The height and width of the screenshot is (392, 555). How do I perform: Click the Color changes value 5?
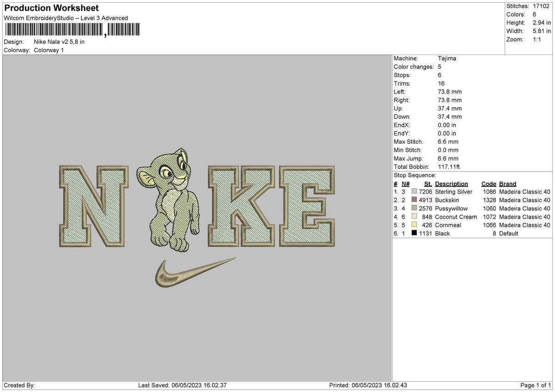[440, 67]
